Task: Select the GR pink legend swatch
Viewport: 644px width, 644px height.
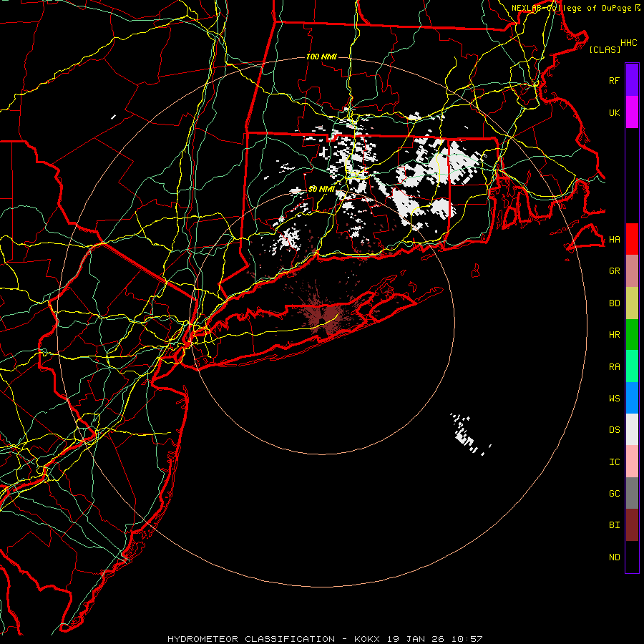Action: coord(632,271)
